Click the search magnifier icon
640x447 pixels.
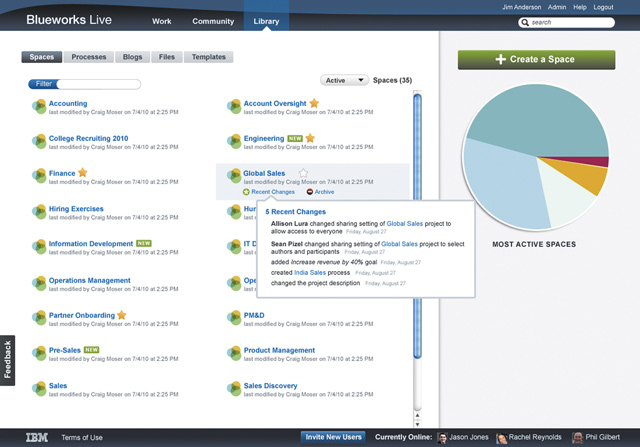pos(525,22)
